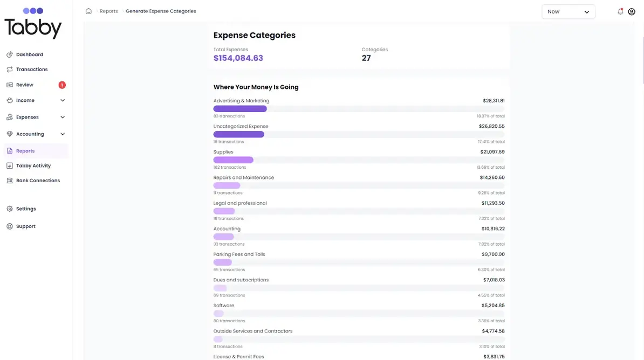644x360 pixels.
Task: Click Repairs and Maintenance label
Action: click(x=244, y=177)
